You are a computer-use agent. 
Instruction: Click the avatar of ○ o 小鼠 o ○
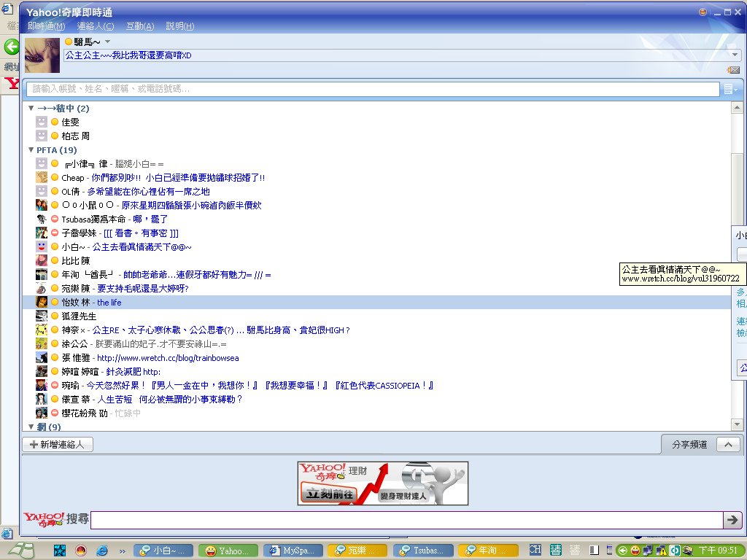coord(42,205)
